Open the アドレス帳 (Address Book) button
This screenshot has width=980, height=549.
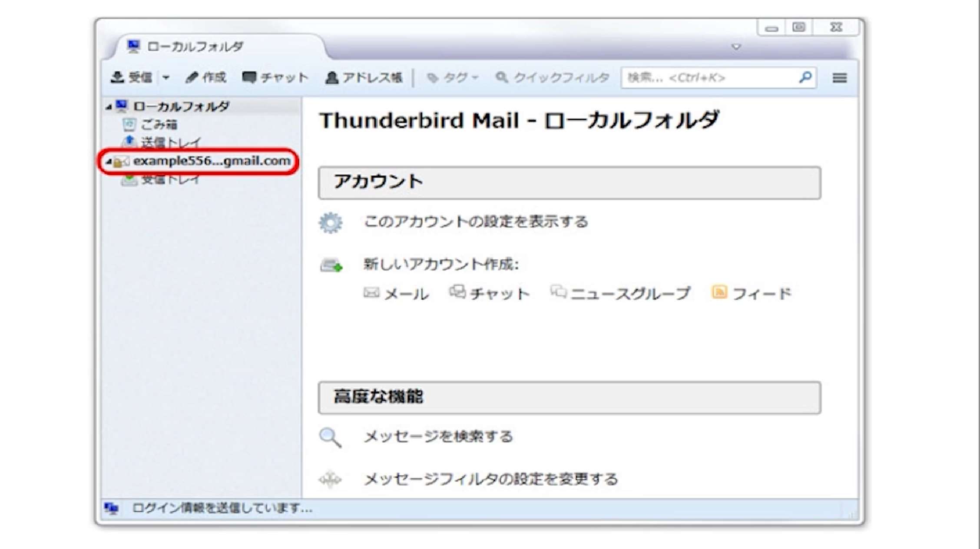[364, 78]
